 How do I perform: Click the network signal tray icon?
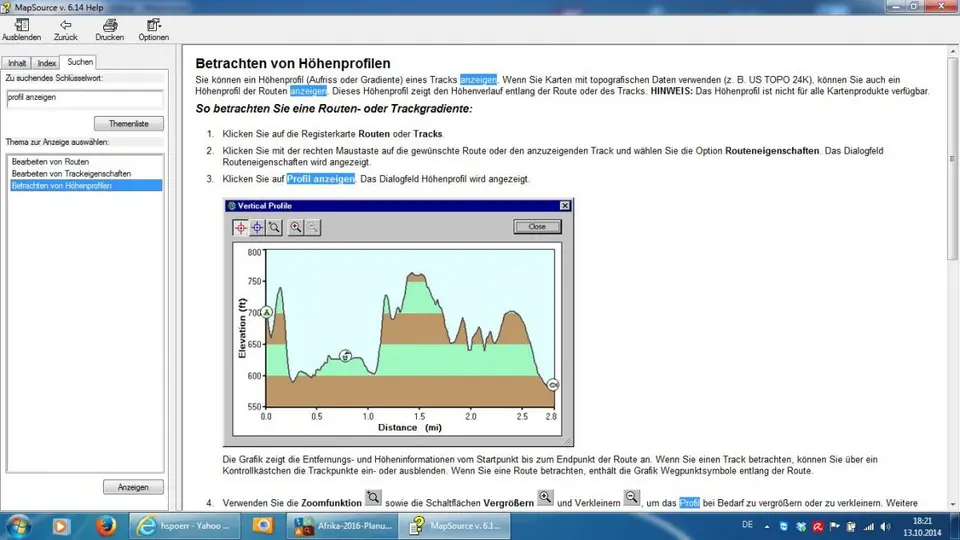[869, 527]
